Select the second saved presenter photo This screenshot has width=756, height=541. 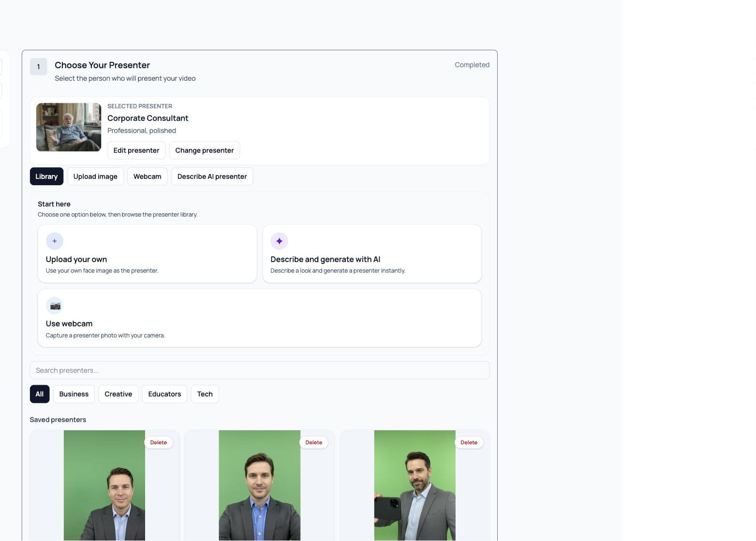click(259, 485)
